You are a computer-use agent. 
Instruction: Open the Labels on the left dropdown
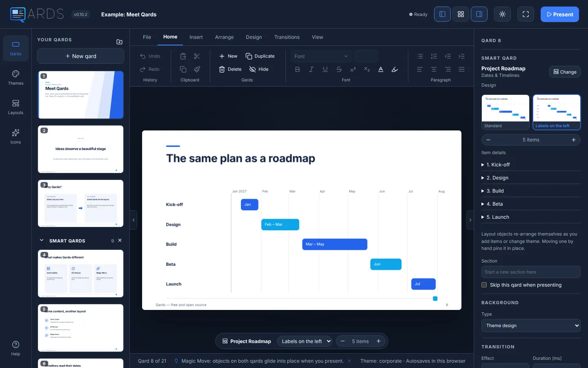305,341
